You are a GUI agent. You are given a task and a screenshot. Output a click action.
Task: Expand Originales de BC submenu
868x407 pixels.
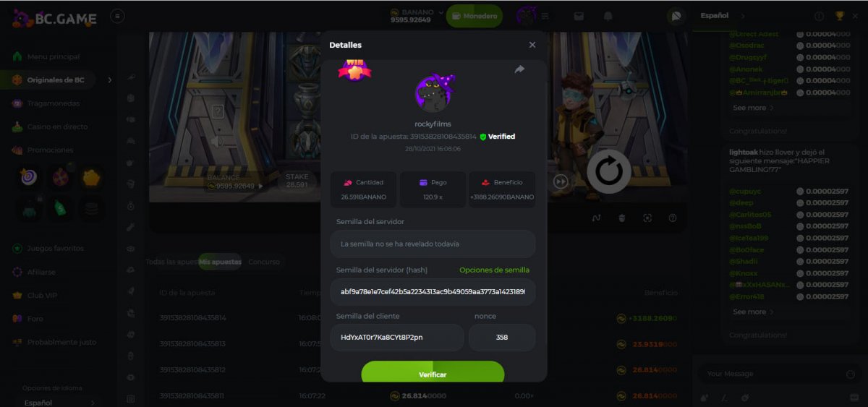(110, 80)
